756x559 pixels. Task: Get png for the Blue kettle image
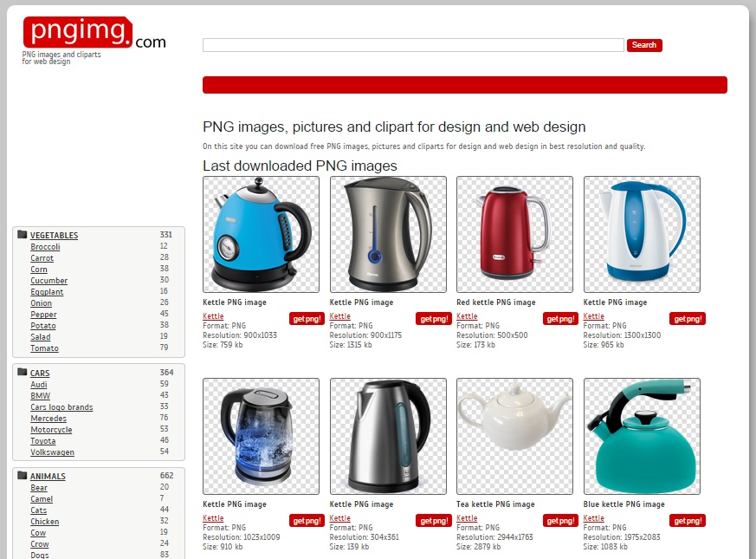coord(688,520)
